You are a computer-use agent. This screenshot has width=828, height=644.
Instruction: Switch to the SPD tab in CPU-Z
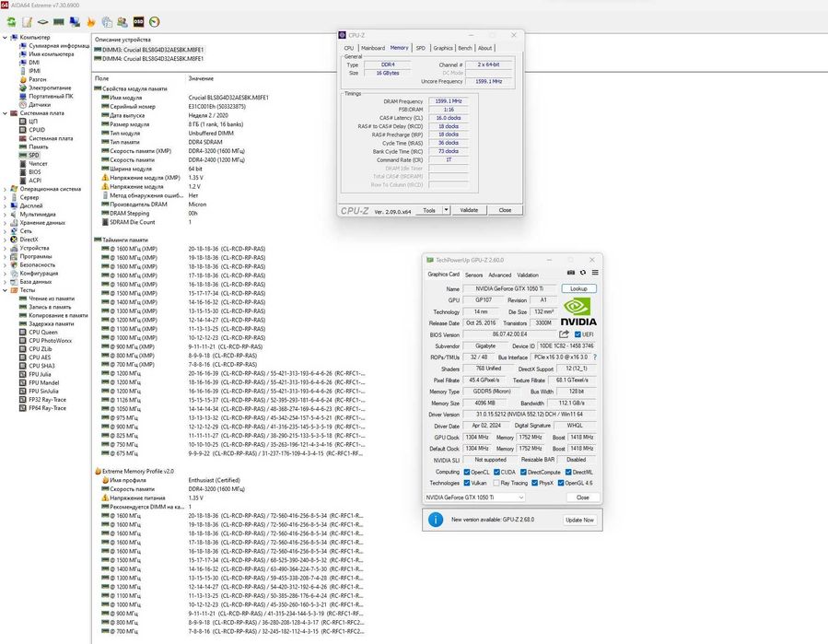[x=420, y=48]
